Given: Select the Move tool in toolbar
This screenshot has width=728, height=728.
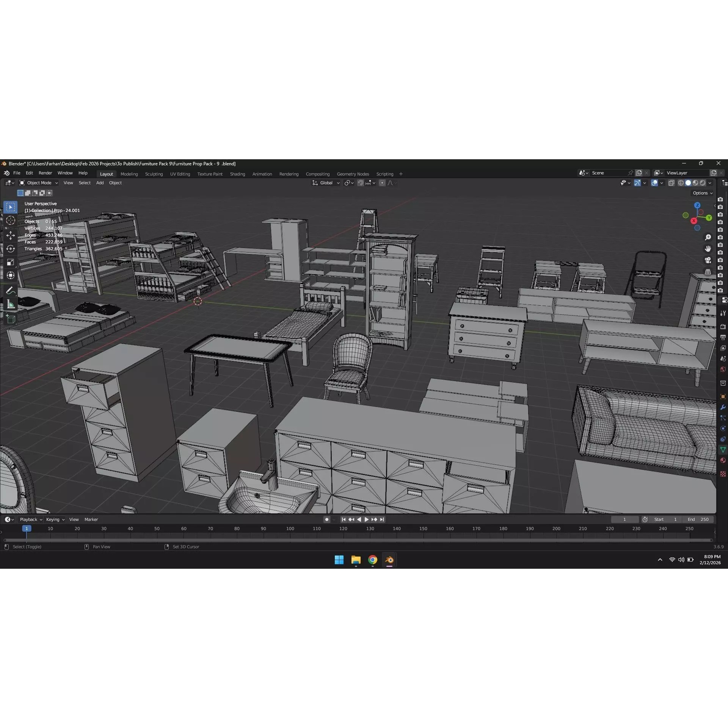Looking at the screenshot, I should coord(11,235).
